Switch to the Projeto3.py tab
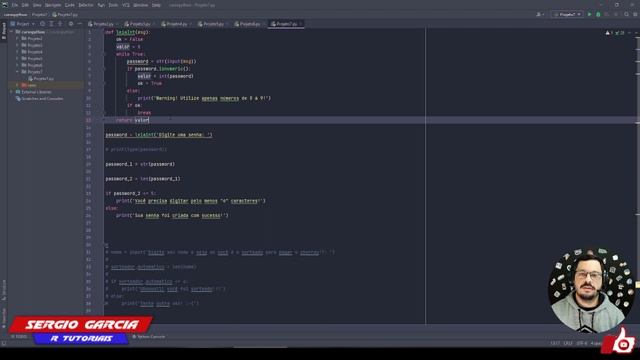Viewport: 640px width, 360px height. (x=140, y=24)
